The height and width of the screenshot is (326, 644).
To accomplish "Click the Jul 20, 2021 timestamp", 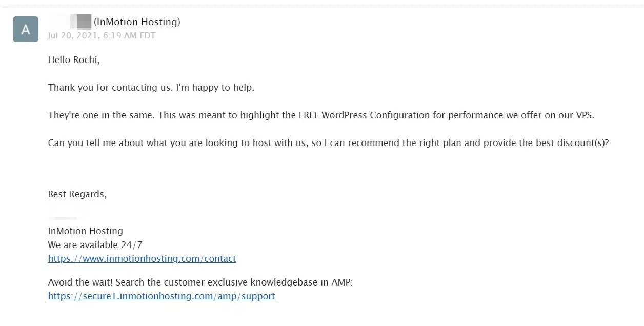I will click(102, 35).
